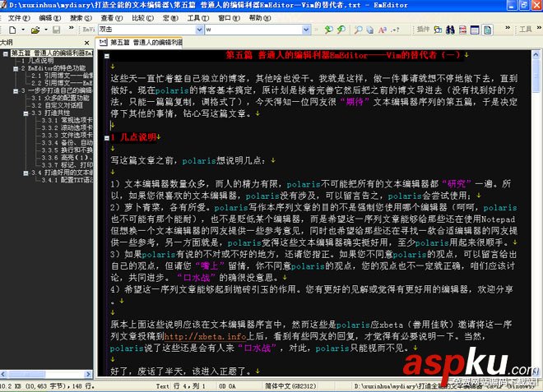Click the icon right of the magnifier
This screenshot has width=543, height=392.
pyautogui.click(x=370, y=30)
